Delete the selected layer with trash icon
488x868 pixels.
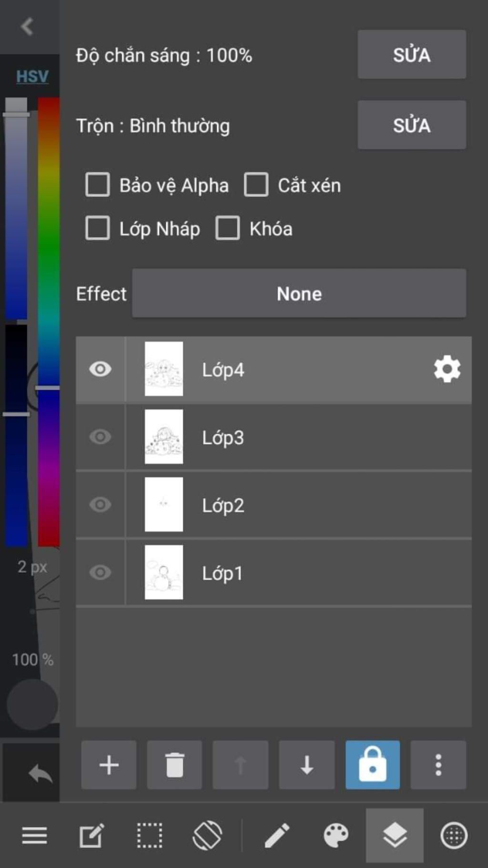tap(174, 765)
